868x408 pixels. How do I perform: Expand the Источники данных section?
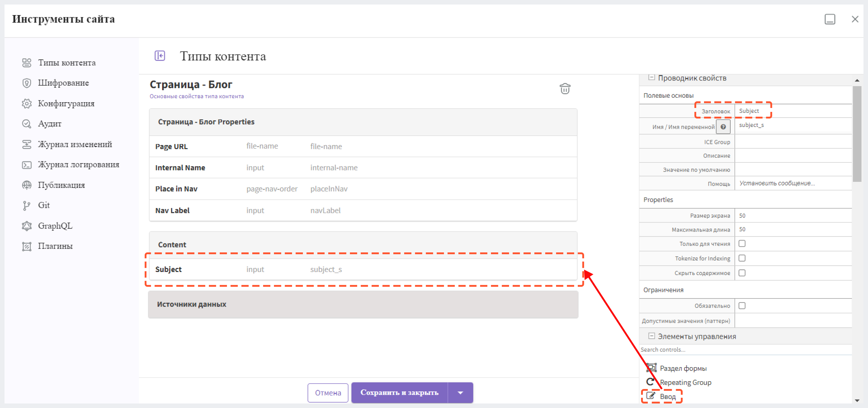[x=363, y=305]
